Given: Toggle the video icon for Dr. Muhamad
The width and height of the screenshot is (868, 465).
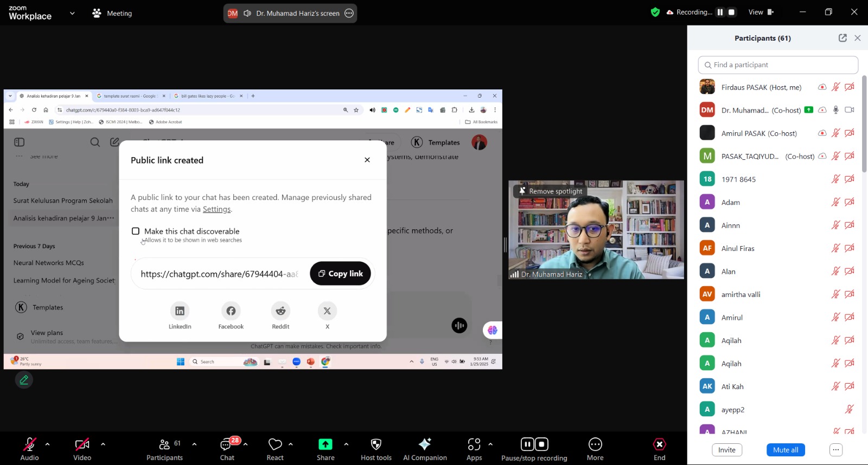Looking at the screenshot, I should [x=850, y=110].
